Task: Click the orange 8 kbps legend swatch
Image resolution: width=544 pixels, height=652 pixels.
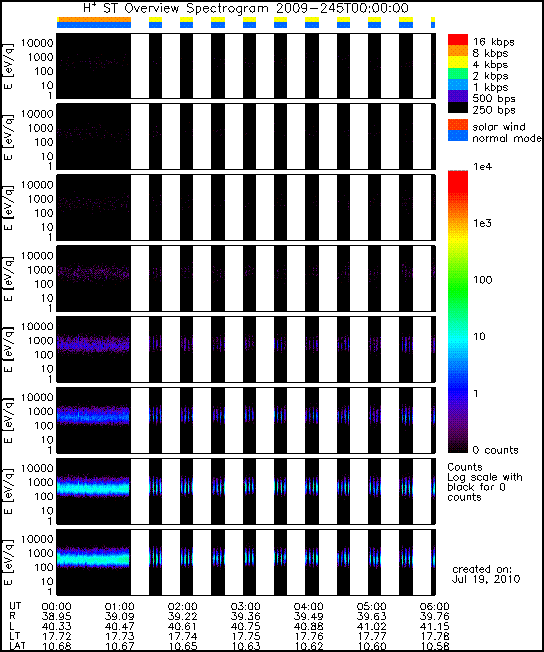Action: tap(457, 51)
